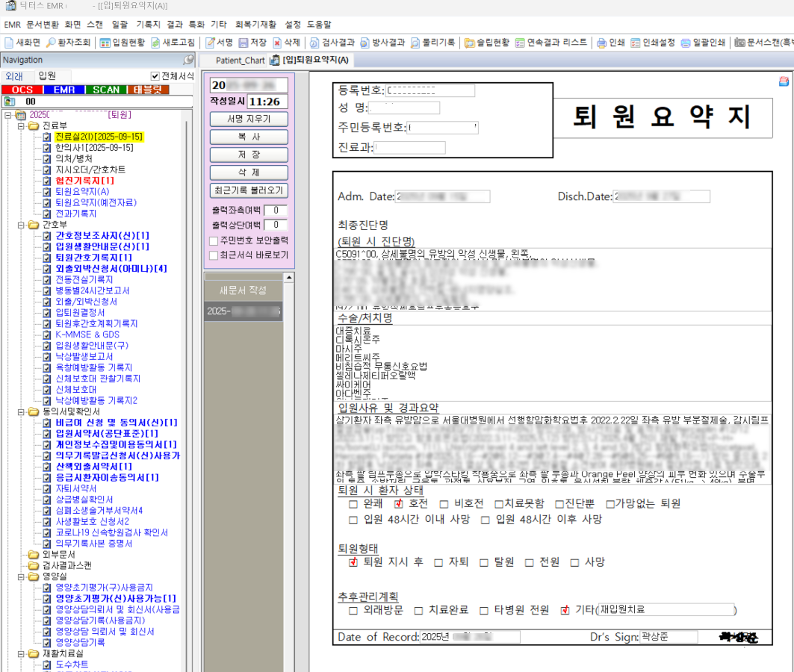794x672 pixels.
Task: Toggle the 전체서식 checkbox
Action: (155, 75)
